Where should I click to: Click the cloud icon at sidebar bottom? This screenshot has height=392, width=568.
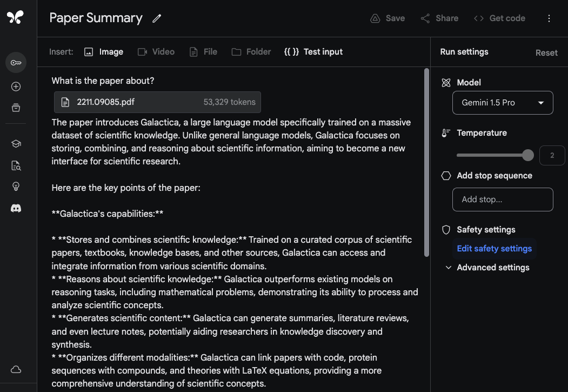tap(16, 369)
